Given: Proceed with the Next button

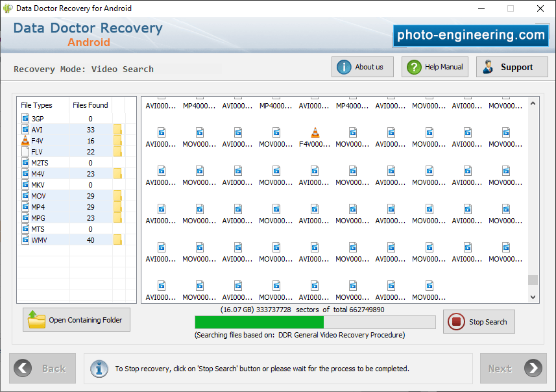Looking at the screenshot, I should pyautogui.click(x=513, y=368).
